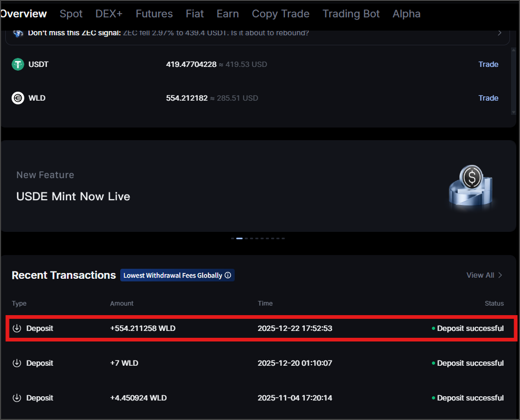Click Deposit successful status for 2025-12-20

point(468,363)
